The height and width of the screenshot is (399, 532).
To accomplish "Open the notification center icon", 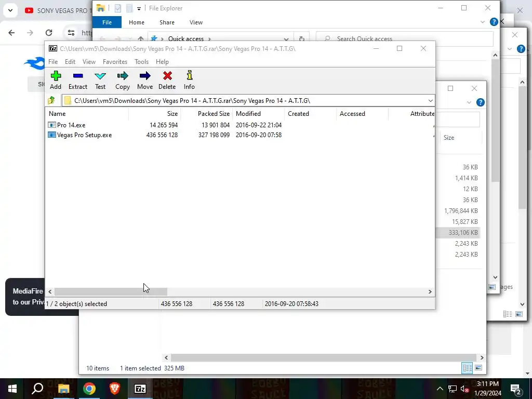I will (516, 389).
